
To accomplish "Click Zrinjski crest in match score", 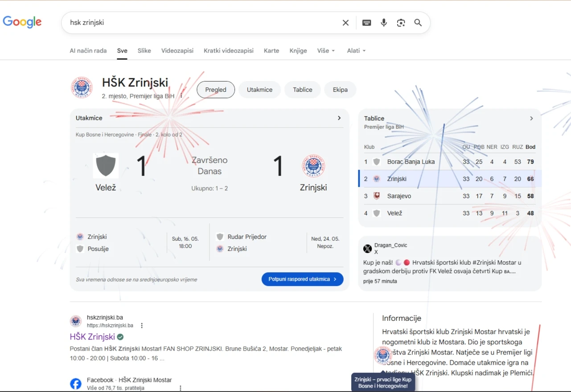I will coord(313,166).
